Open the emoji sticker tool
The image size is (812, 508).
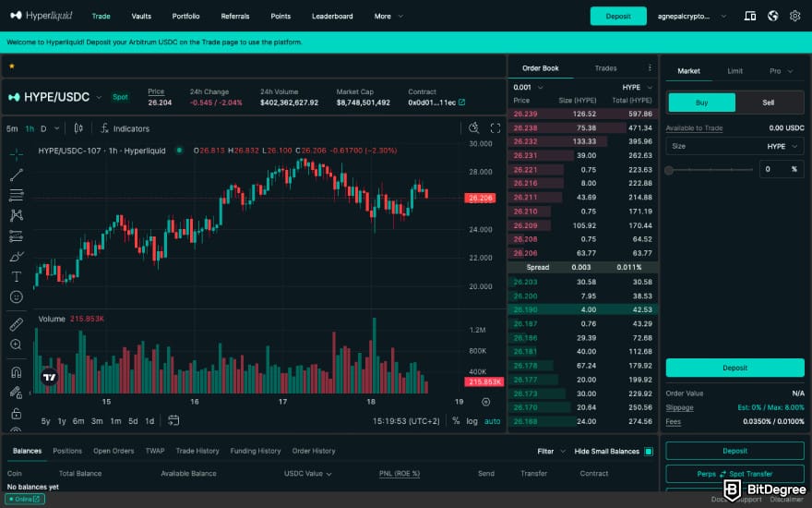click(x=17, y=296)
